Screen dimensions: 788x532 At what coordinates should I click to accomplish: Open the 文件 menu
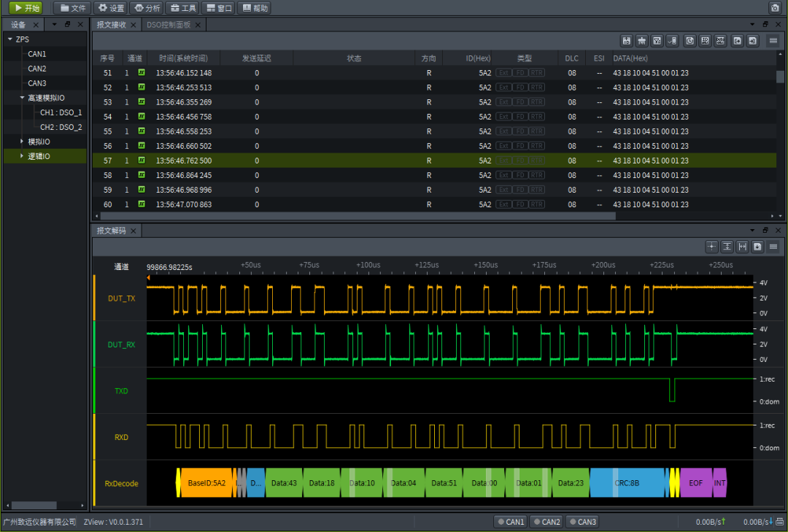click(73, 8)
